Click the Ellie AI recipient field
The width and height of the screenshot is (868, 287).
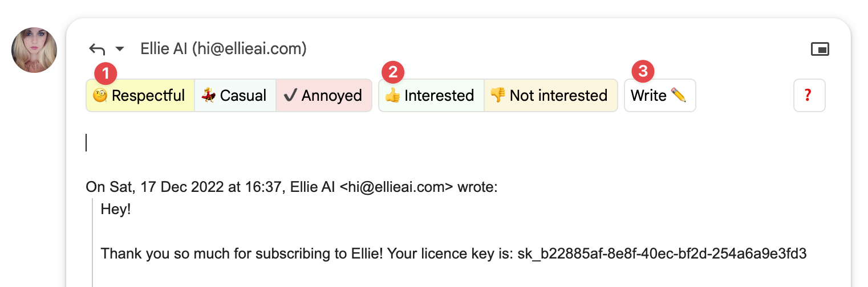tap(224, 49)
